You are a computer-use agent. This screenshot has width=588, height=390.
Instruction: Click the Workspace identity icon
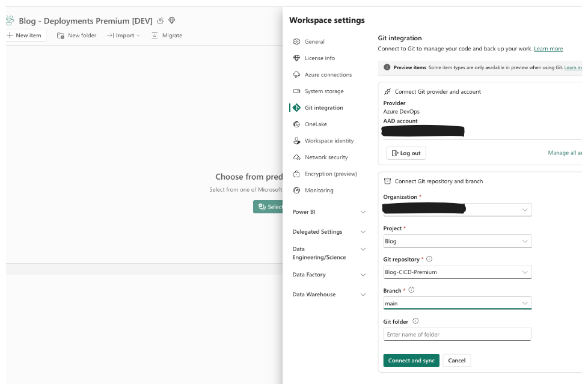(x=296, y=141)
